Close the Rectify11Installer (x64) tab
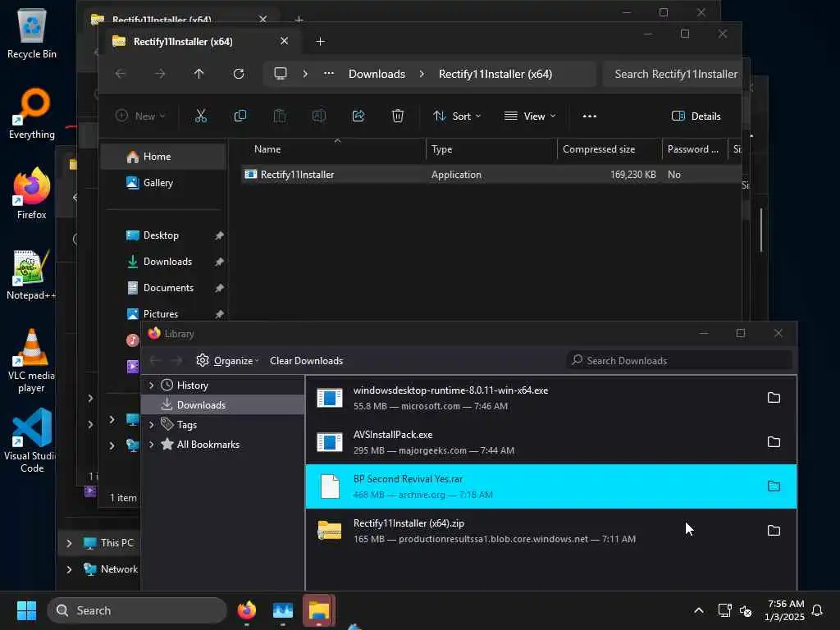Viewport: 840px width, 630px height. [x=284, y=41]
